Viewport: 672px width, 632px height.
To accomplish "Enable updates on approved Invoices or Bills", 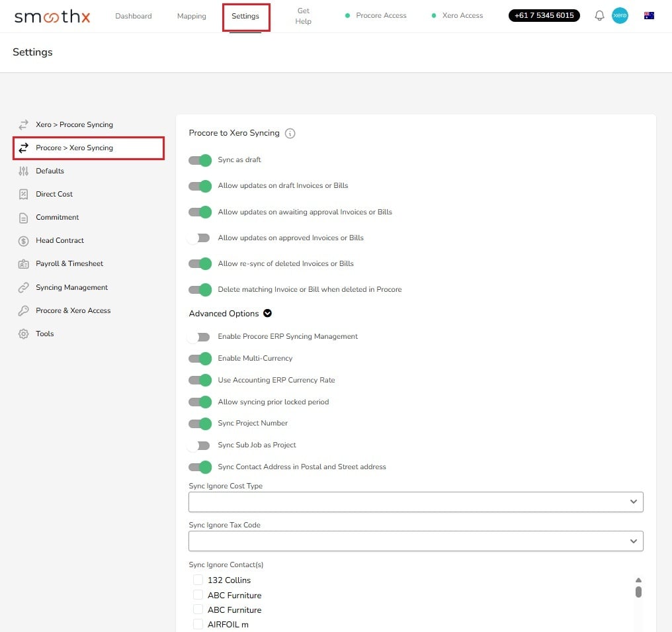I will pos(200,238).
